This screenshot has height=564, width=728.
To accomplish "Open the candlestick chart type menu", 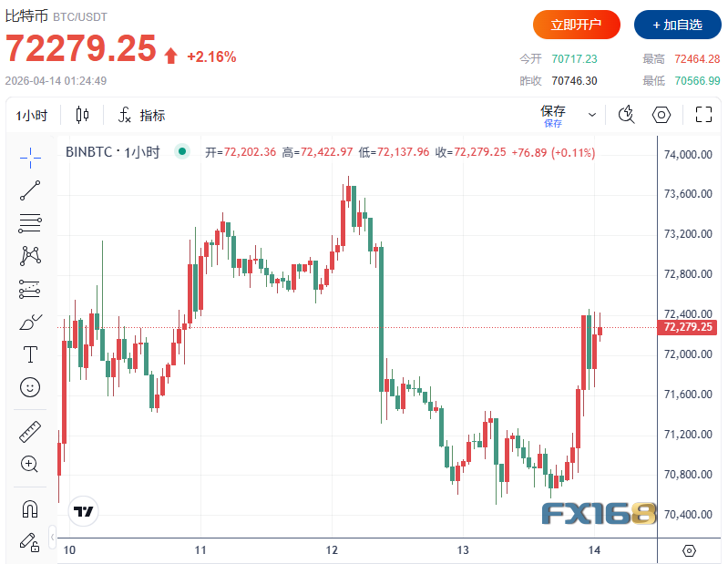I will [83, 115].
